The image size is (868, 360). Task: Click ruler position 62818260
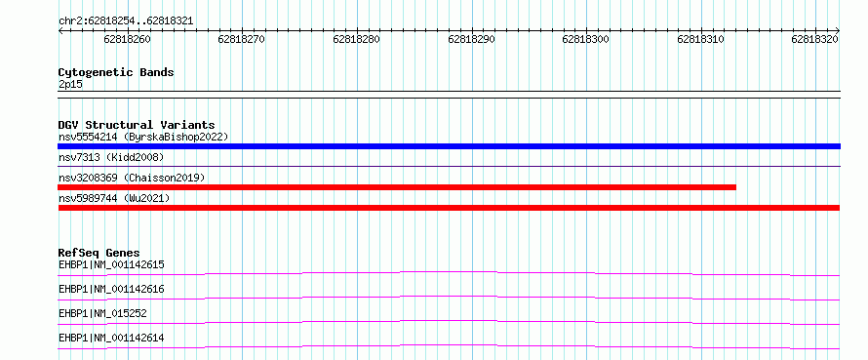[127, 40]
